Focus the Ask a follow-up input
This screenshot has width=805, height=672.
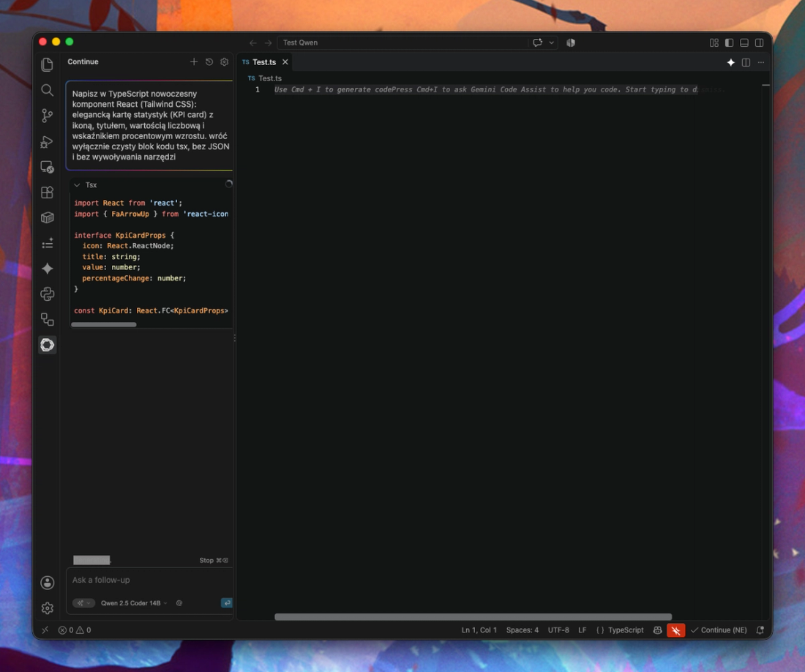coord(149,580)
